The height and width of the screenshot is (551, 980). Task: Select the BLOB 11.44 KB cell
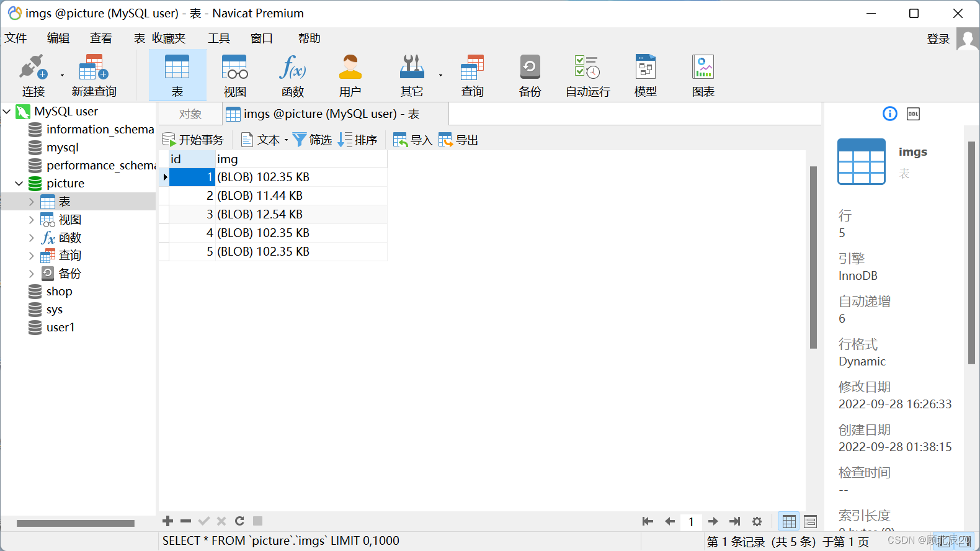[x=301, y=196]
